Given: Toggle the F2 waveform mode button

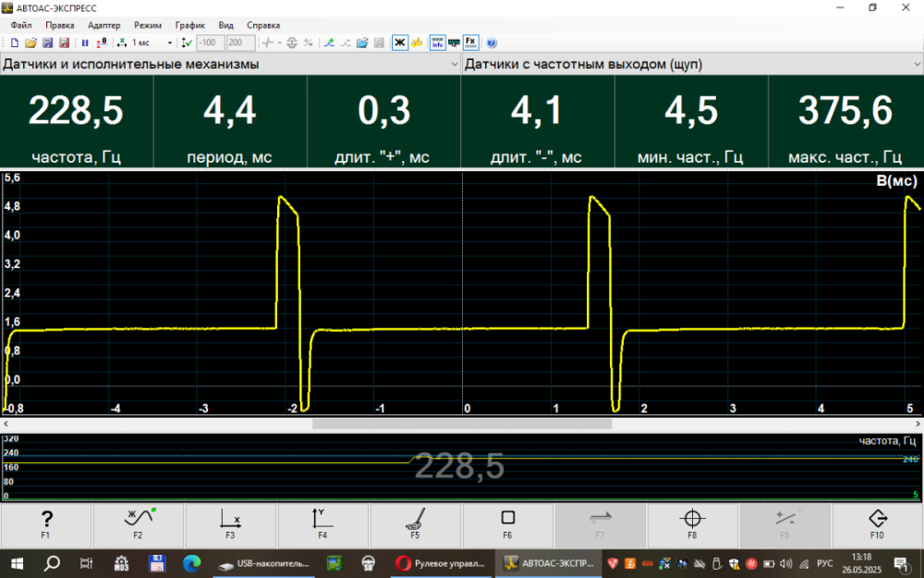Looking at the screenshot, I should 139,525.
